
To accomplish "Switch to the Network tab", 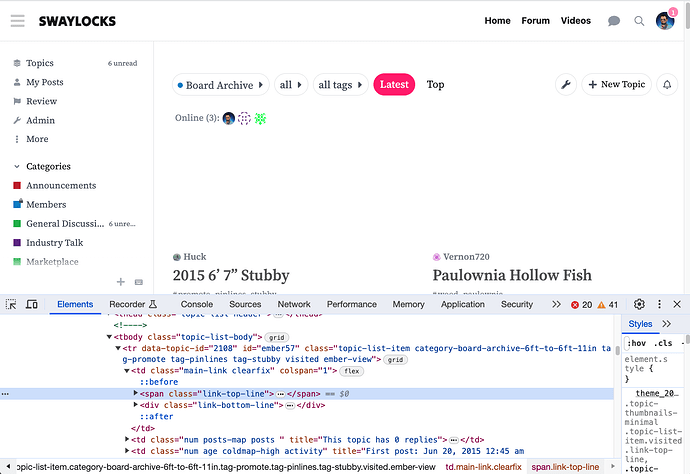I will click(294, 304).
